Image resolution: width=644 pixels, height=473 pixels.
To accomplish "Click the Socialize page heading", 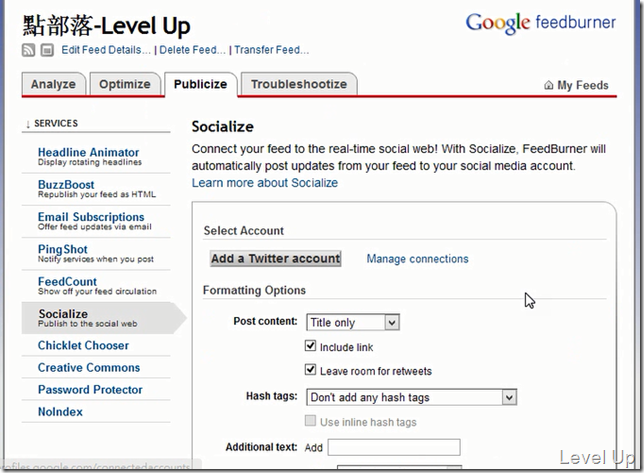I will (x=223, y=126).
